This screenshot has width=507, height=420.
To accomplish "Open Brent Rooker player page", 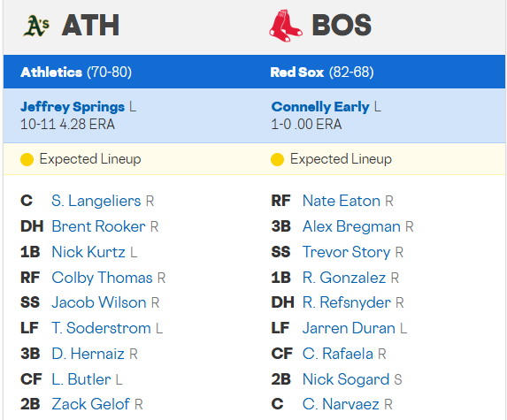I will coord(98,226).
